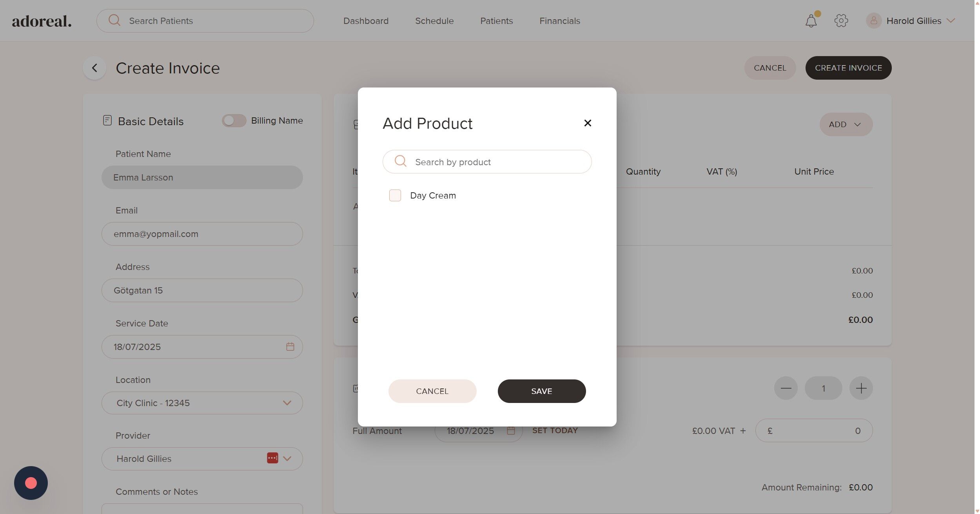The width and height of the screenshot is (980, 514).
Task: Go to the Schedule tab
Action: coord(434,21)
